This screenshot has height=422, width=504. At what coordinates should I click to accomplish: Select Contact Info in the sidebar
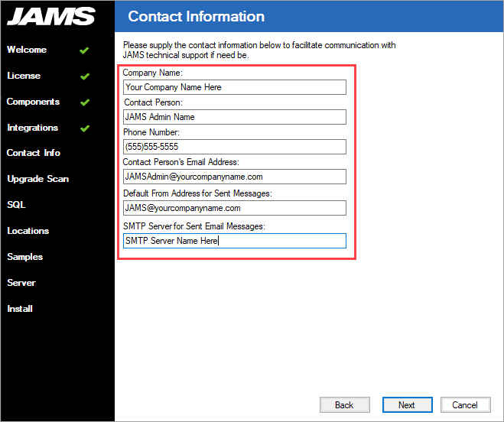coord(34,153)
